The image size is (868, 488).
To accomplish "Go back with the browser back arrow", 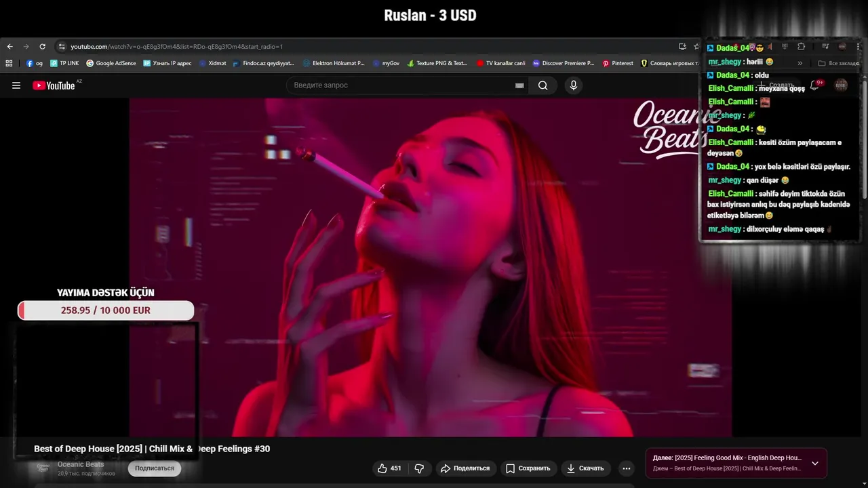I will [x=9, y=47].
